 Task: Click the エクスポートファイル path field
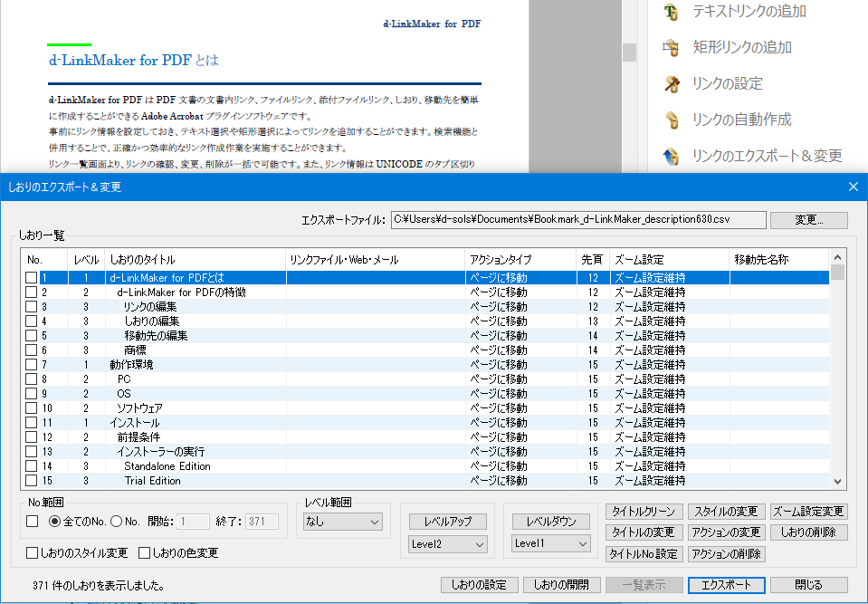click(x=578, y=220)
